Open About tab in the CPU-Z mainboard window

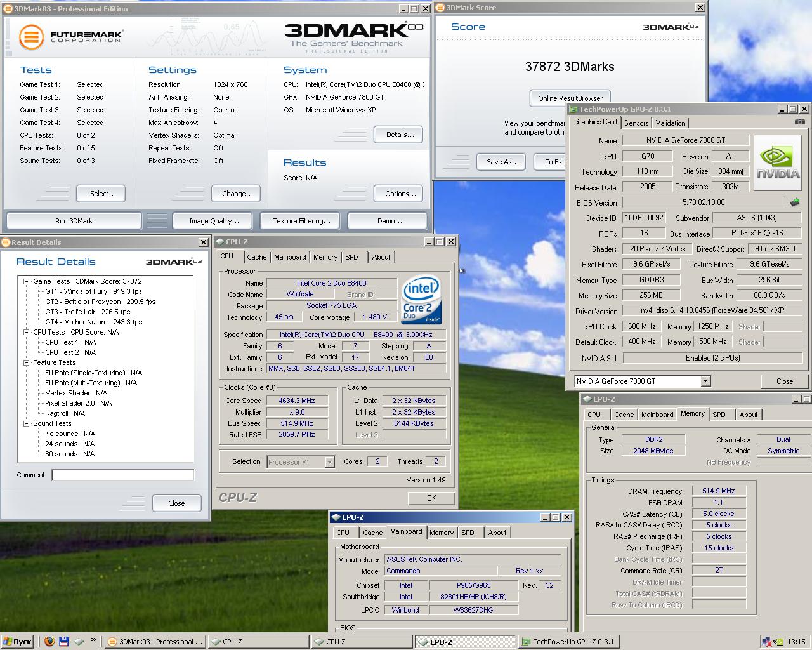pos(497,533)
